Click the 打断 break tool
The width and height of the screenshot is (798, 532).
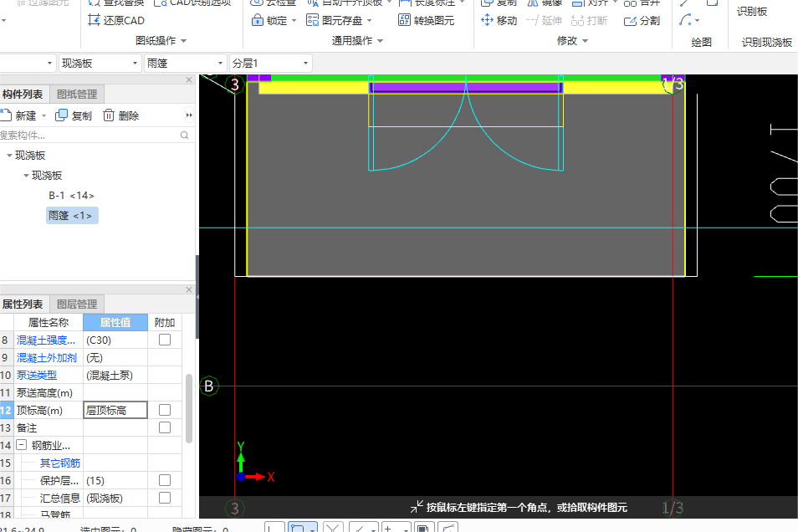(590, 20)
